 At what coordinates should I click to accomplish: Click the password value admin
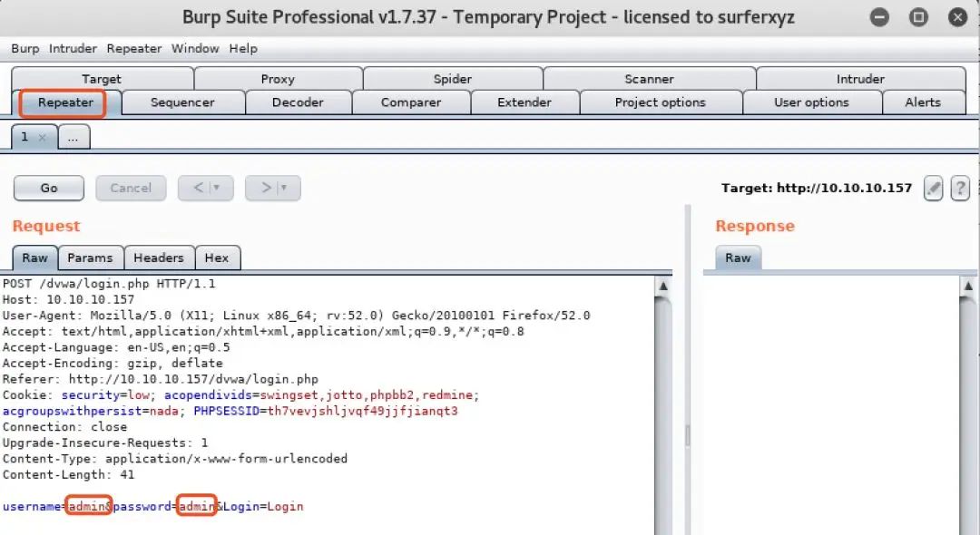(x=197, y=506)
